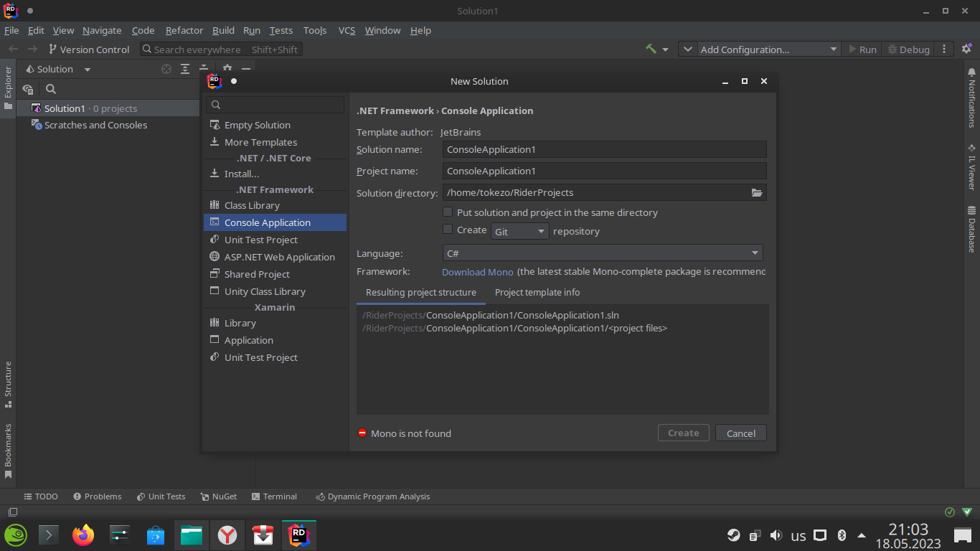Enable Put solution and project in same directory
Viewport: 980px width, 551px height.
448,212
